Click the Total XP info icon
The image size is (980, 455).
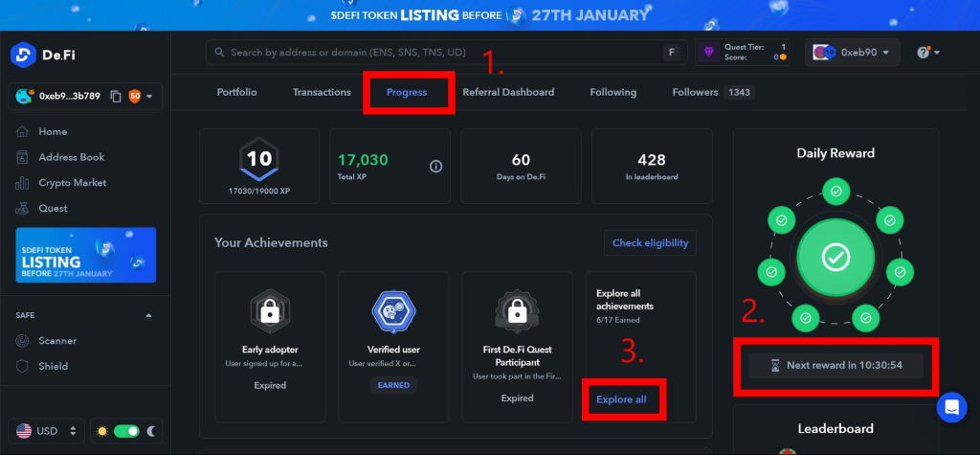435,166
